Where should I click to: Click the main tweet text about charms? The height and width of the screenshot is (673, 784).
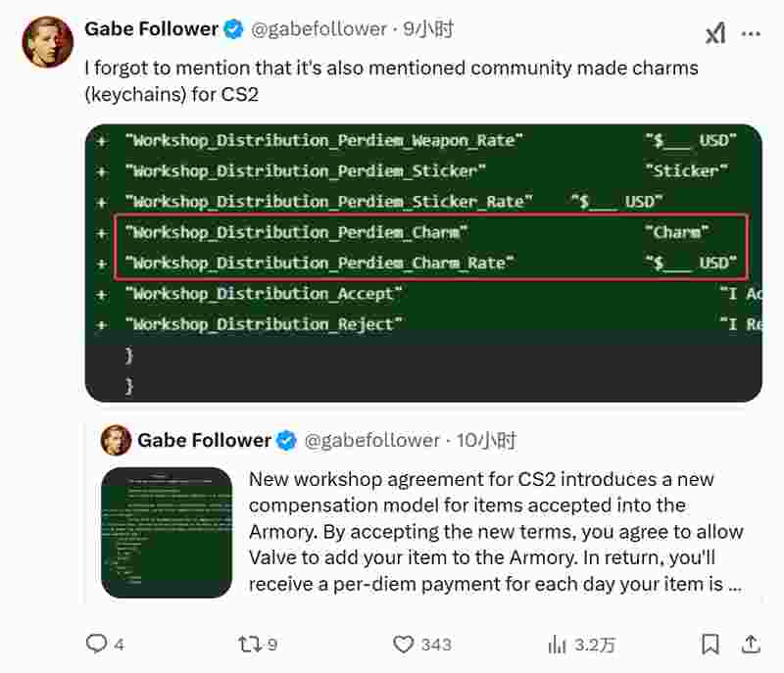click(392, 80)
